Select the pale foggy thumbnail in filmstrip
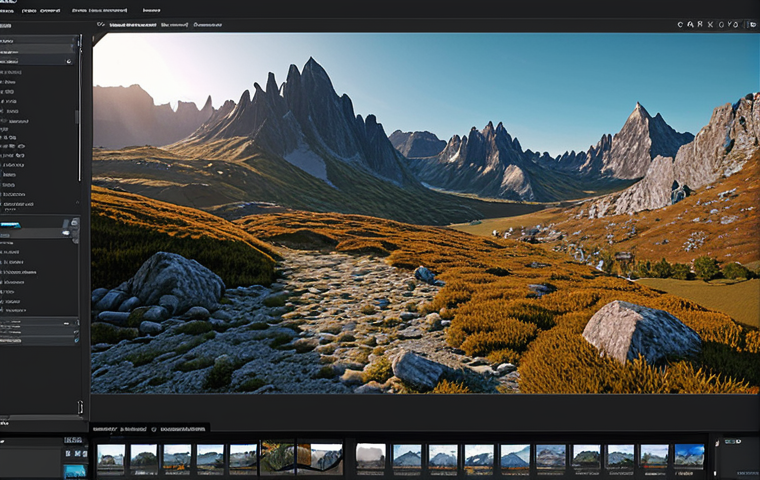The height and width of the screenshot is (480, 760). point(371,458)
